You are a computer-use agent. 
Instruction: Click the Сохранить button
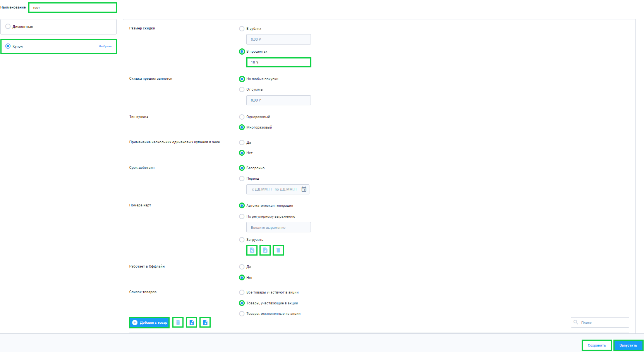click(596, 345)
